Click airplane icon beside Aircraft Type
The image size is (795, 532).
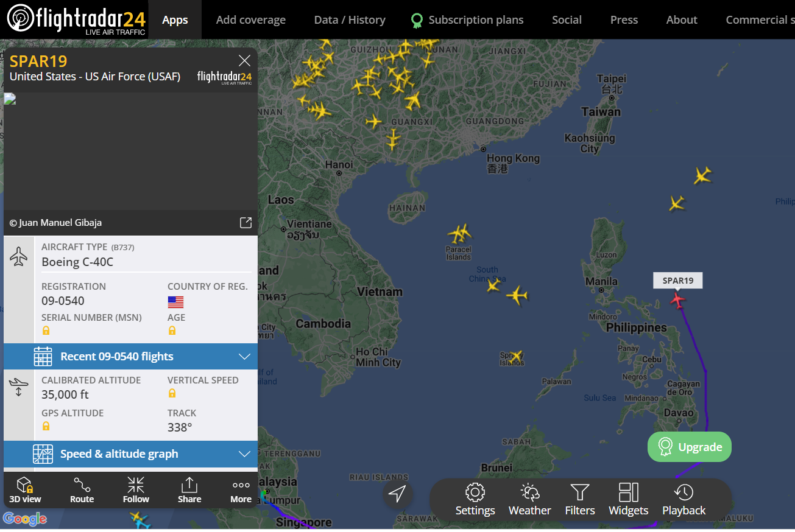click(x=19, y=256)
